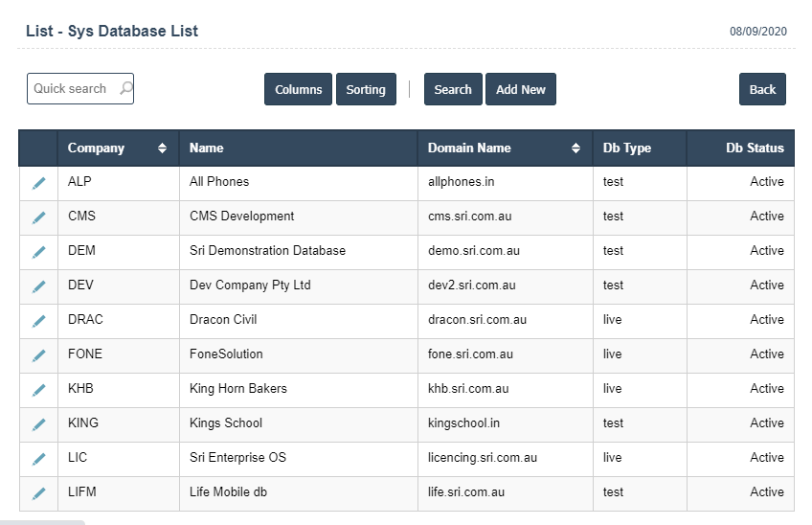This screenshot has width=812, height=525.
Task: Click the edit pencil for ALP row
Action: coord(38,183)
